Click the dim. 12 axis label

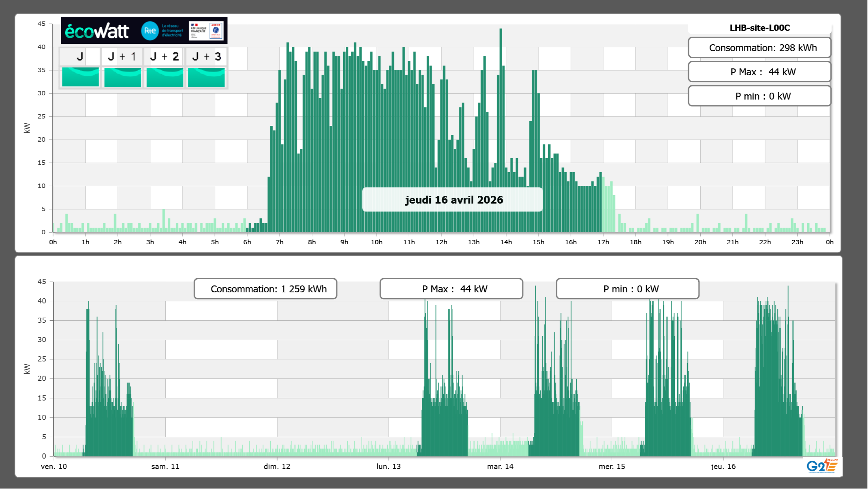coord(277,467)
